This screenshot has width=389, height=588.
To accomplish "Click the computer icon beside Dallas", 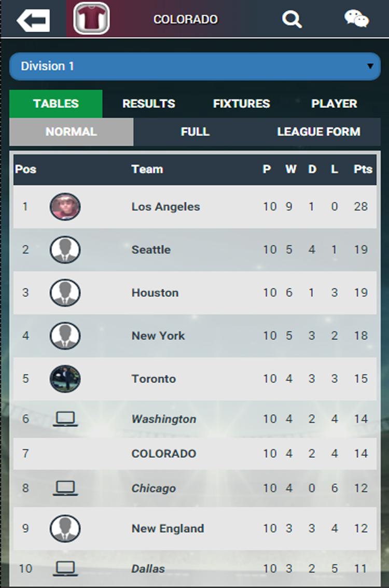I will click(x=65, y=568).
